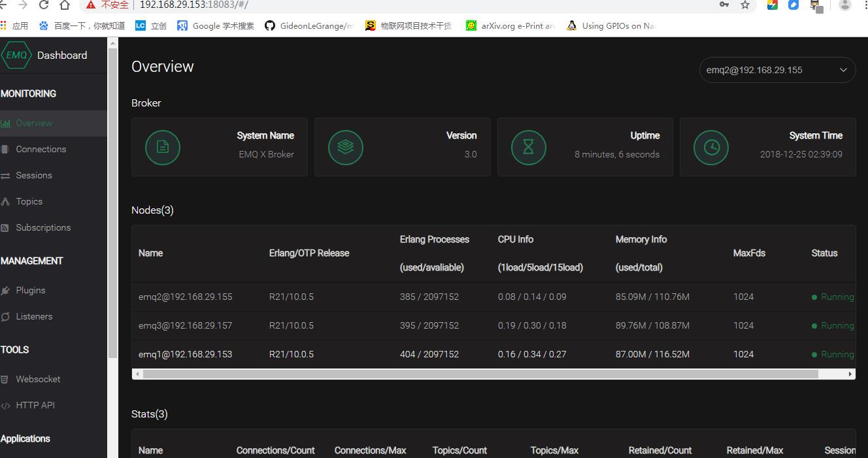Click the MONITORING section heading
This screenshot has height=458, width=868.
[28, 93]
